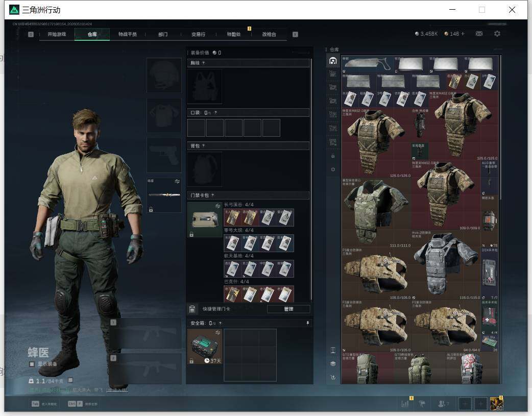Screen dimensions: 532x416
Task: Click the quick keycard management icon
Action: [192, 309]
